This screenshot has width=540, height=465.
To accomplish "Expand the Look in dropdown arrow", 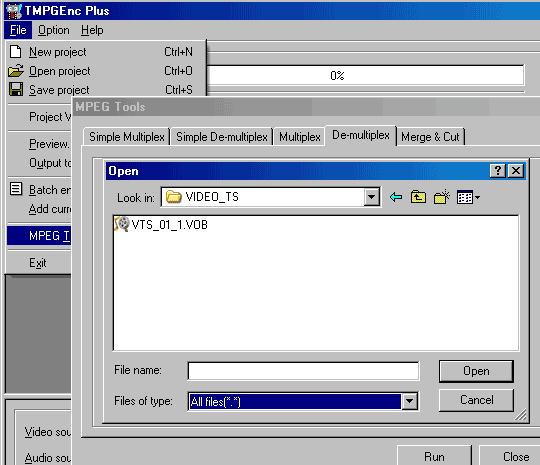I will (x=371, y=197).
